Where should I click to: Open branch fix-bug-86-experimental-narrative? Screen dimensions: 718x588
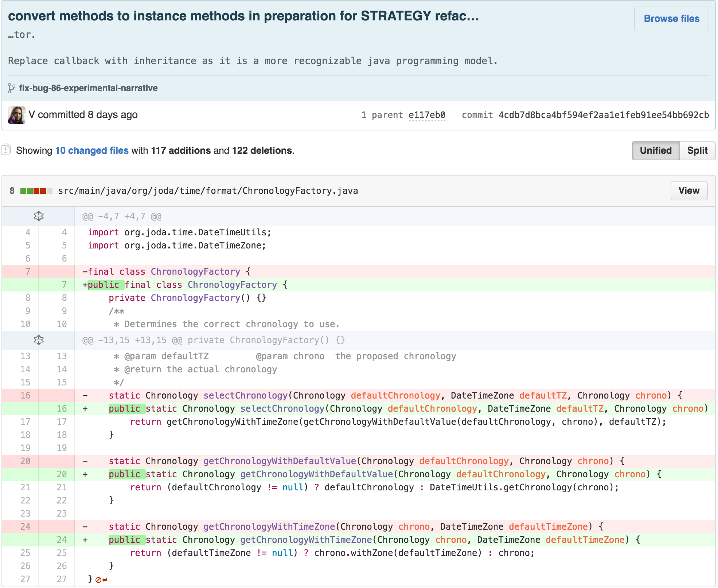[x=89, y=88]
